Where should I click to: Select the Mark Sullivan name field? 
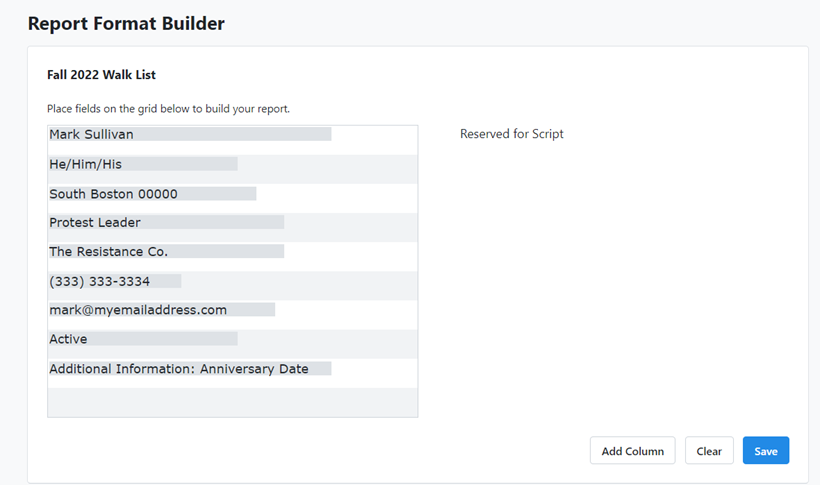[x=190, y=134]
